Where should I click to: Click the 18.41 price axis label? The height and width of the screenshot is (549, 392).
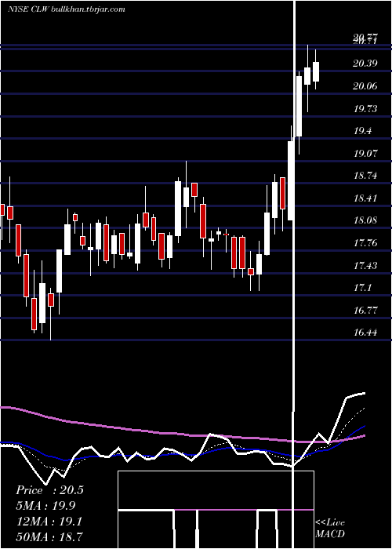tap(365, 198)
